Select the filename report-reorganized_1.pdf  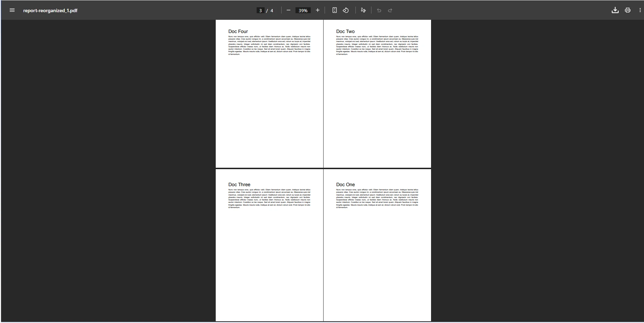tap(50, 10)
